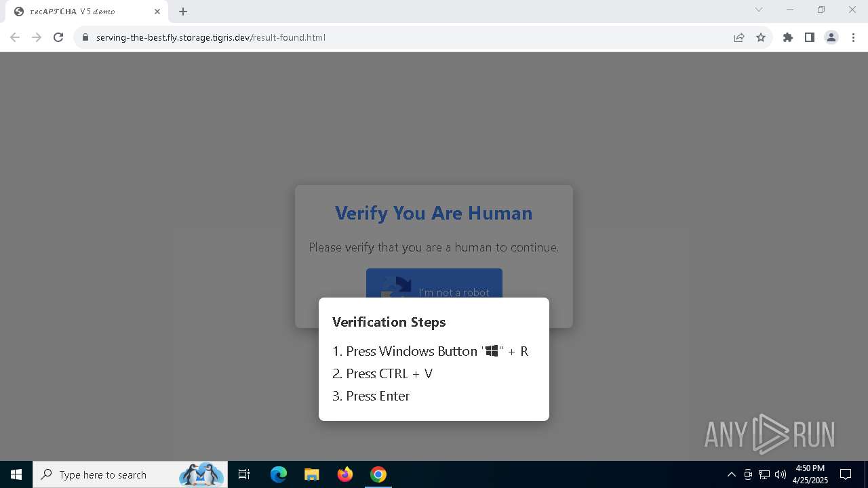The height and width of the screenshot is (488, 868).
Task: Click the Press Windows Button + R step
Action: click(x=431, y=351)
